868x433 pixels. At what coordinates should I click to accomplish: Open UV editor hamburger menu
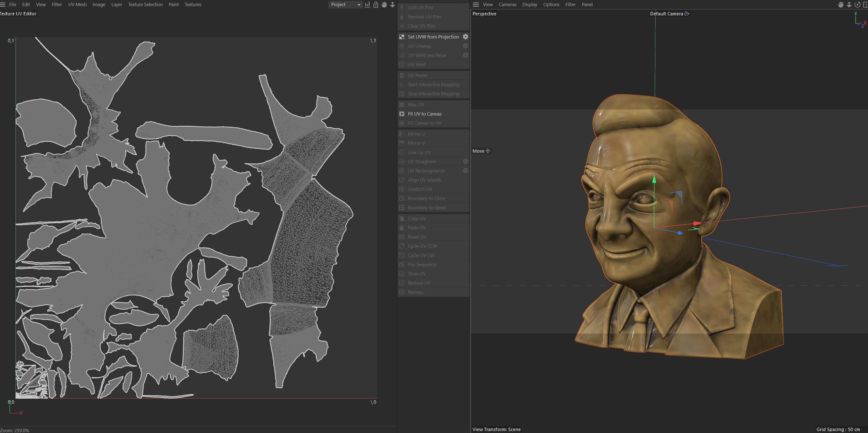coord(3,4)
